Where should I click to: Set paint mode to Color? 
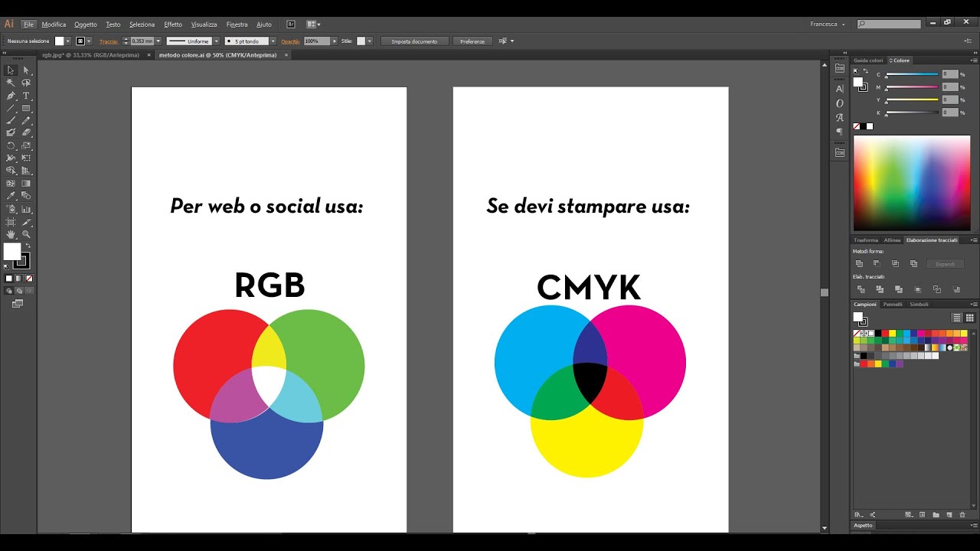coord(9,279)
